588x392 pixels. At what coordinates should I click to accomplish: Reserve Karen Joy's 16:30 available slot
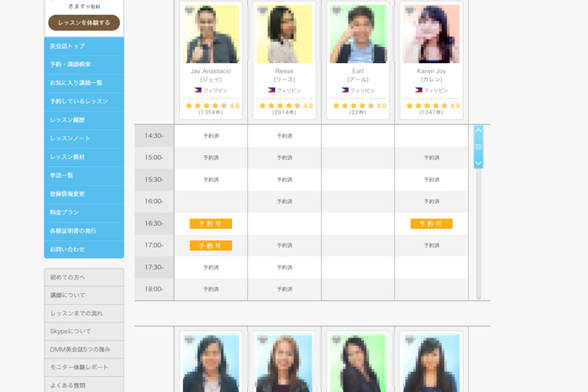click(x=431, y=224)
